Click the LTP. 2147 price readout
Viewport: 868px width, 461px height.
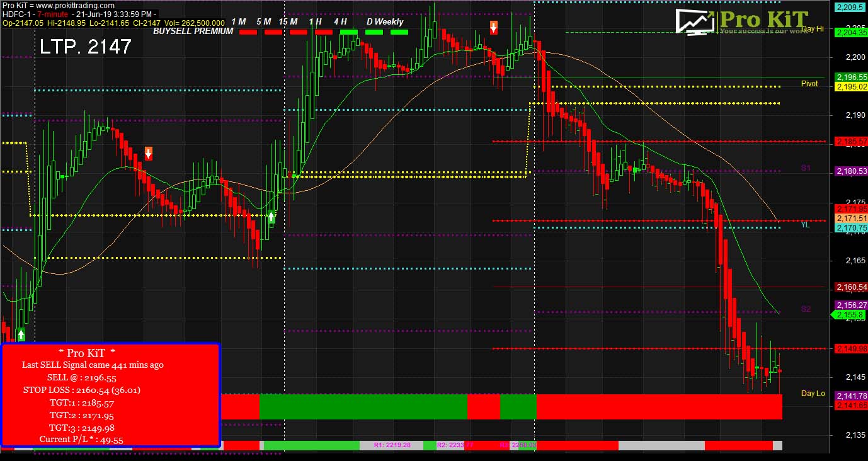(86, 45)
